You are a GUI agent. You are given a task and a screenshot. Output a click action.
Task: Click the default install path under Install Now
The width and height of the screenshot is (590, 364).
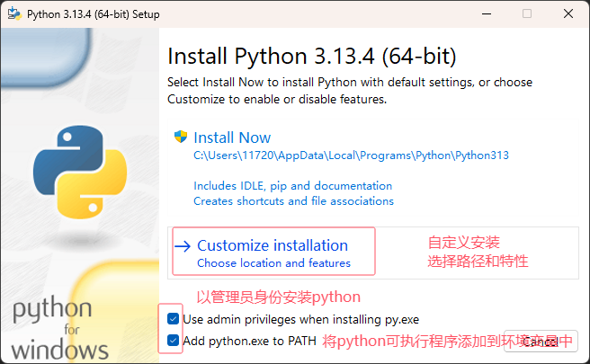[x=351, y=155]
